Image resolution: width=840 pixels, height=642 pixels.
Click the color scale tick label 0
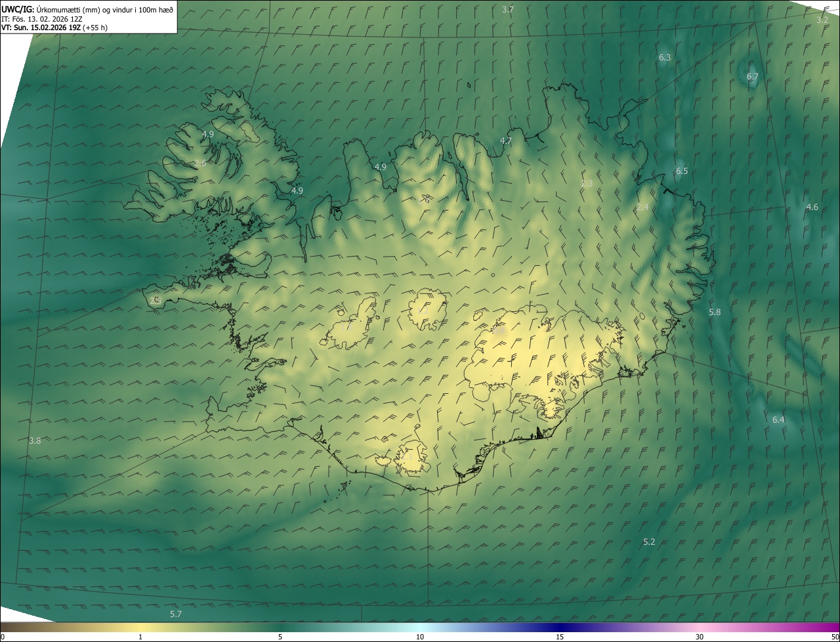[x=3, y=637]
